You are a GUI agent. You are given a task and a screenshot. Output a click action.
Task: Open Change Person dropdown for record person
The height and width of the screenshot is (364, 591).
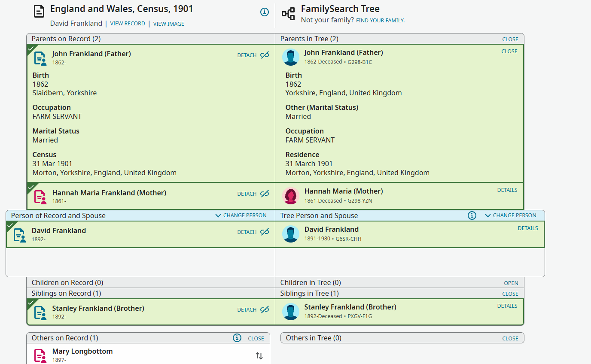pos(241,215)
